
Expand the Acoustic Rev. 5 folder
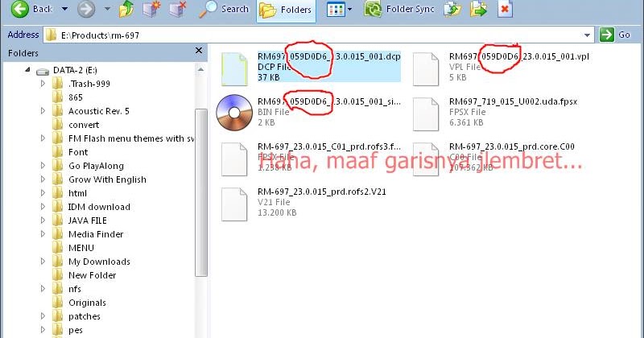(x=43, y=111)
